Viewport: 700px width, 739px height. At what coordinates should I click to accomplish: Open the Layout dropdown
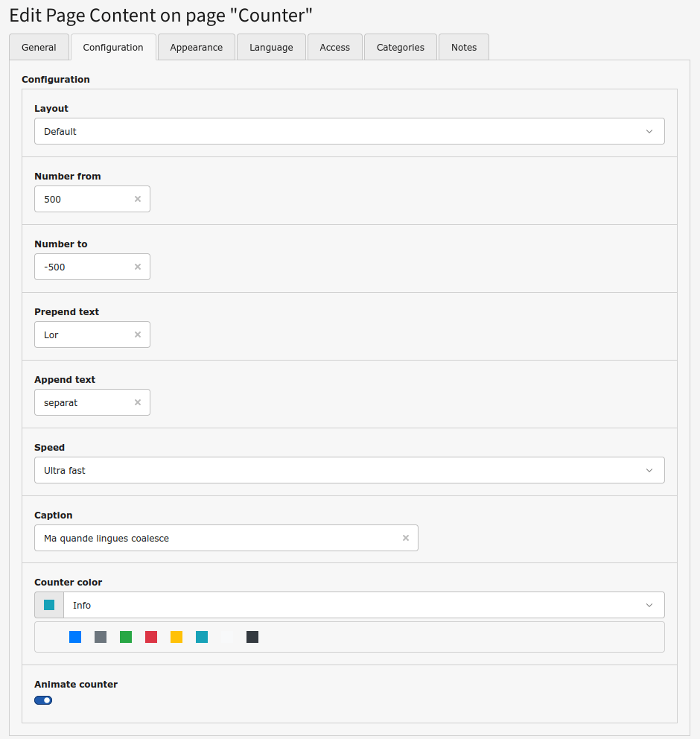click(349, 131)
